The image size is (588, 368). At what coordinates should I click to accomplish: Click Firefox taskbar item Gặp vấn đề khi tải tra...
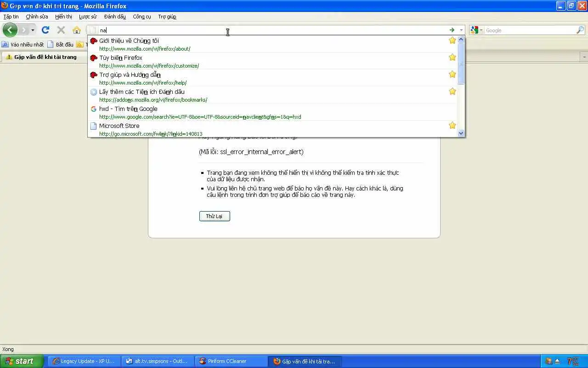coord(305,361)
